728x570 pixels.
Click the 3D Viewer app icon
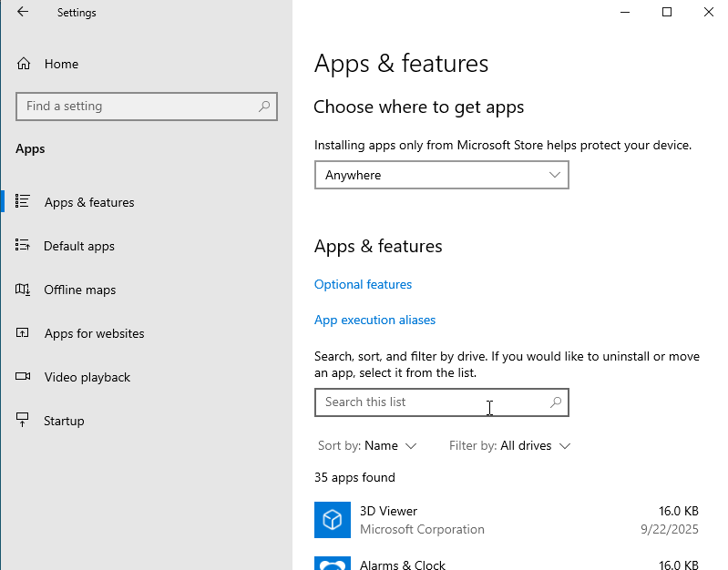[x=333, y=520]
